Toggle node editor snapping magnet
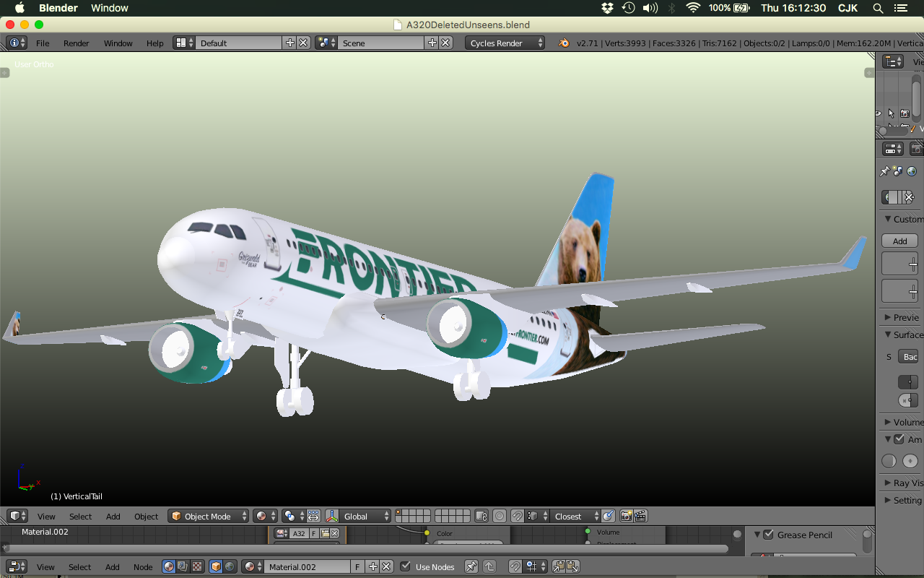The width and height of the screenshot is (924, 578). pos(515,566)
